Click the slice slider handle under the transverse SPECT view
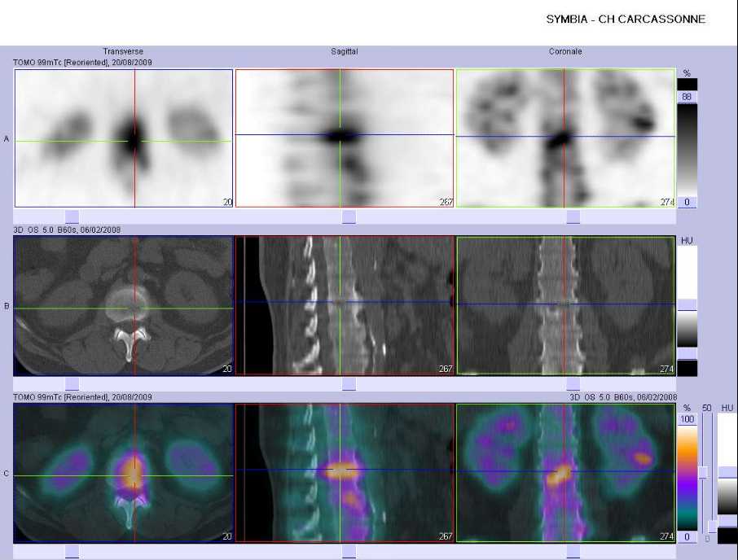 pyautogui.click(x=72, y=217)
